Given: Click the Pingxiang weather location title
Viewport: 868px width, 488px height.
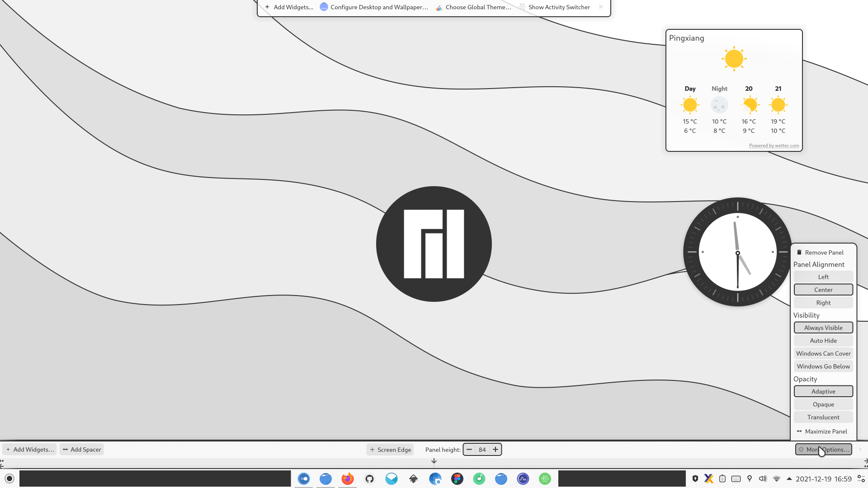Looking at the screenshot, I should [x=687, y=38].
